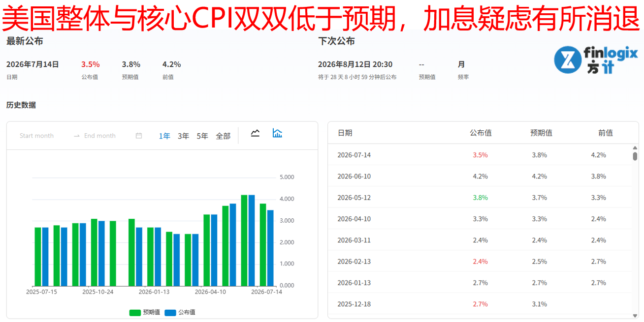
Task: Click chart axis label 2025-07-15
Action: [41, 292]
